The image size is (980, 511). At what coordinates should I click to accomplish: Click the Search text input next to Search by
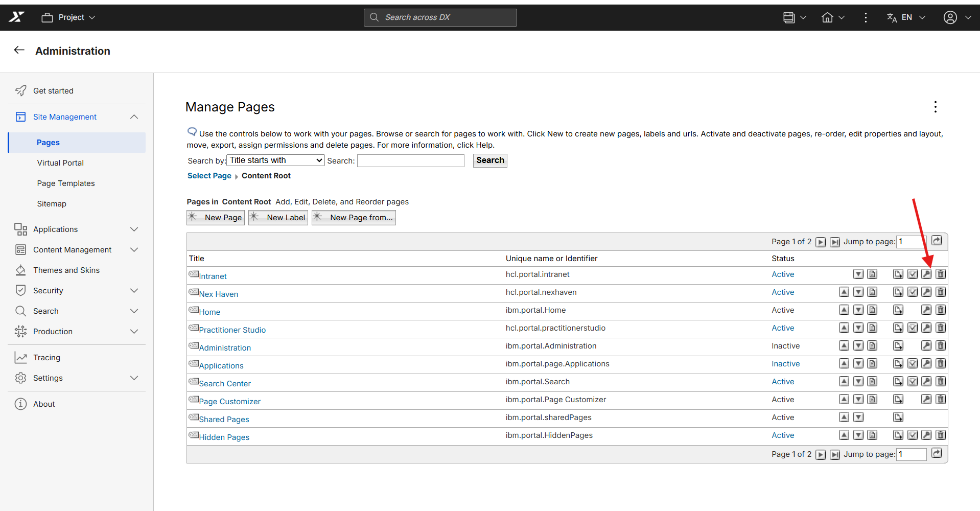pos(411,161)
